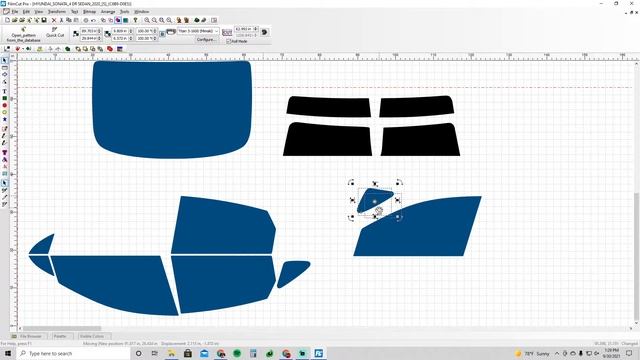
Task: Open the File menu
Action: 15,11
